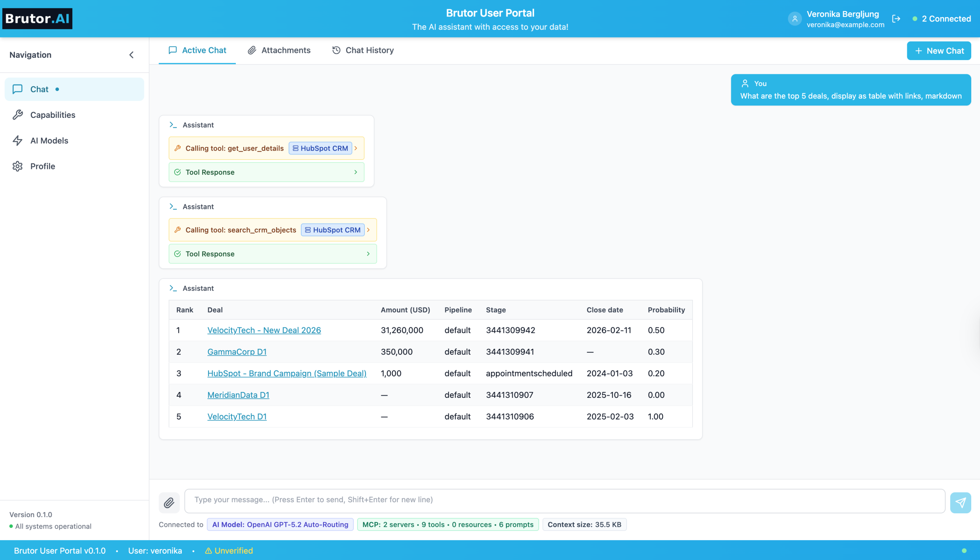Screen dimensions: 980x560
Task: Select the Capabilities wrench icon
Action: point(18,115)
